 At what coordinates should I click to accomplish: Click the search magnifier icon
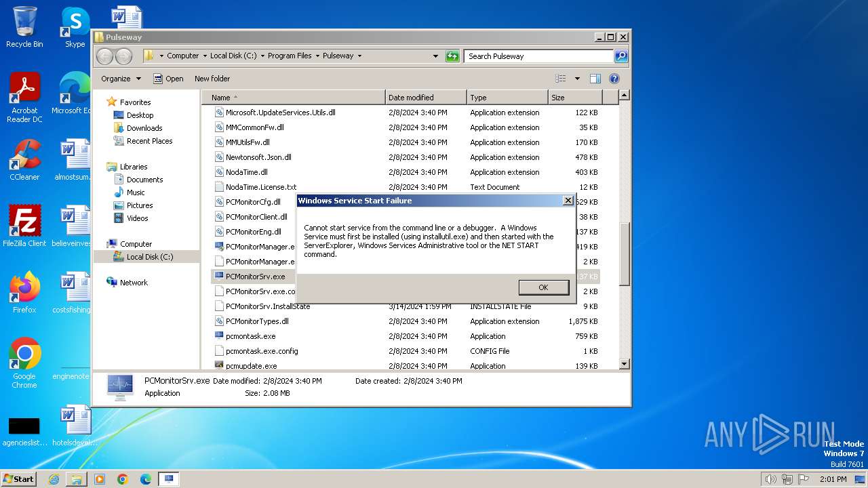pos(620,56)
